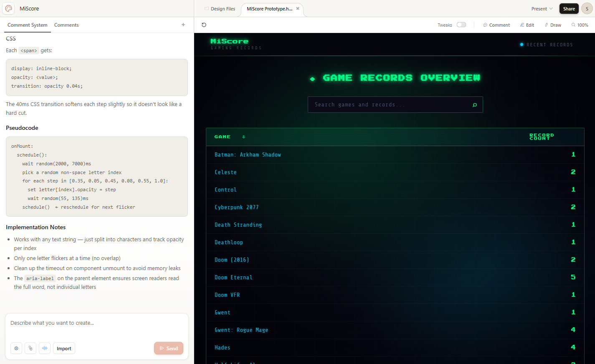This screenshot has height=364, width=595.
Task: Open the Gwent: Rogue Mage row
Action: [x=395, y=330]
